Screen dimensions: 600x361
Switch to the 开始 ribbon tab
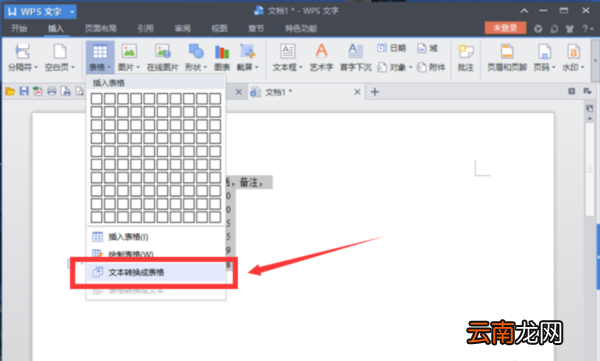[x=19, y=28]
